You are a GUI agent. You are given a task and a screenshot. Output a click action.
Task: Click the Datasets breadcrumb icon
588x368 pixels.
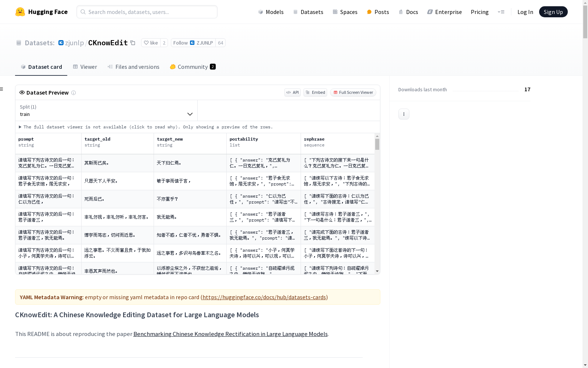click(x=19, y=43)
